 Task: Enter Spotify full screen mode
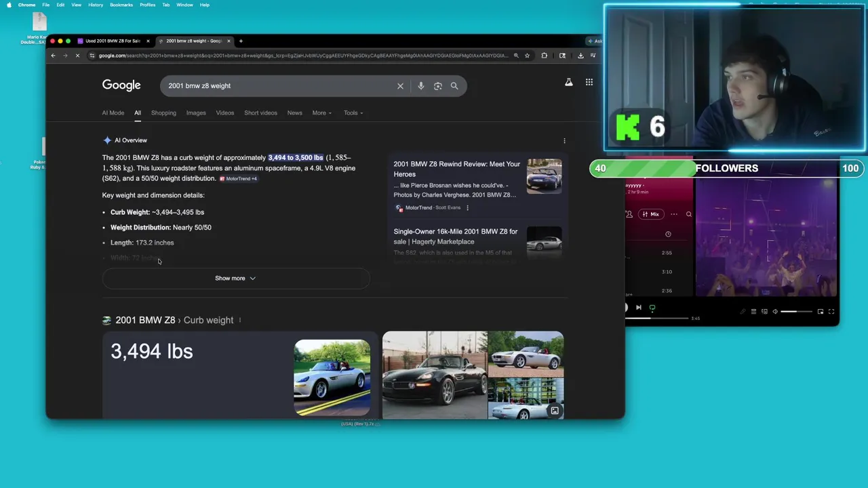[831, 312]
